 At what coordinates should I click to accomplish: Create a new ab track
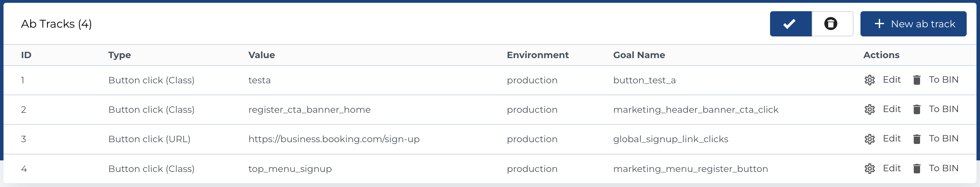tap(913, 24)
